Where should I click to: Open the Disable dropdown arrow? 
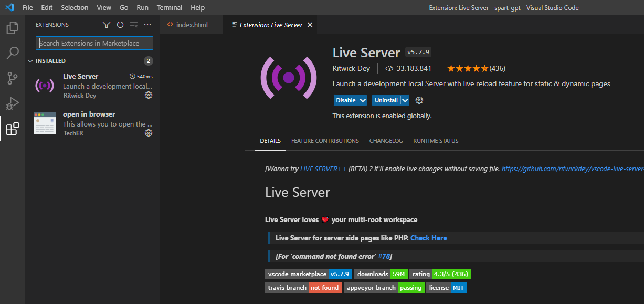tap(362, 100)
